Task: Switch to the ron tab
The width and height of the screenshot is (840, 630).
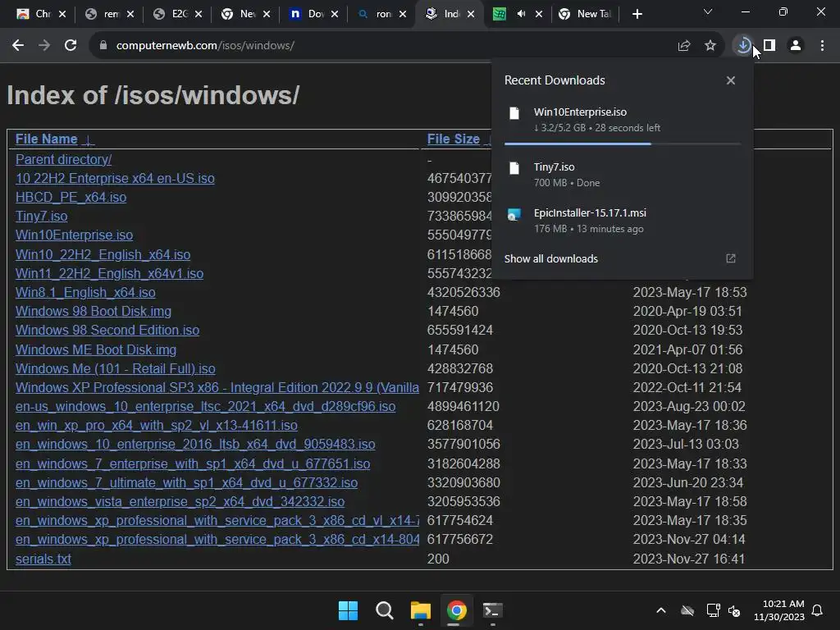Action: click(382, 14)
